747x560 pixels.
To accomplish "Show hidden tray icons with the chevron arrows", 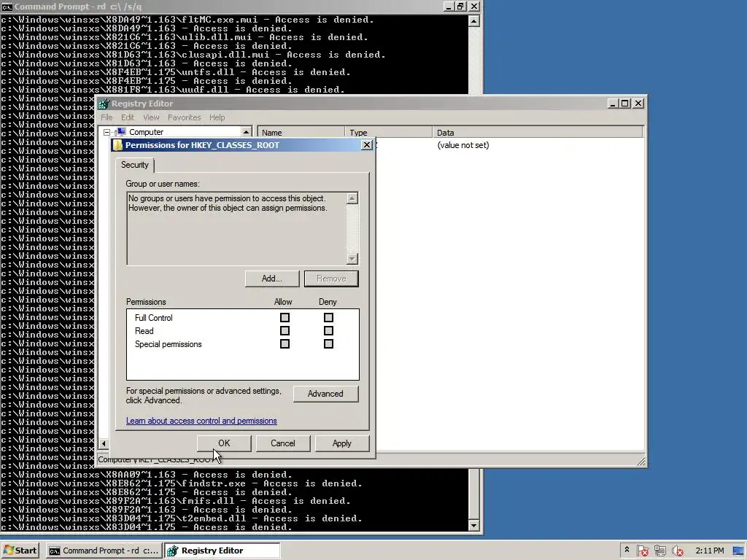I will point(627,550).
